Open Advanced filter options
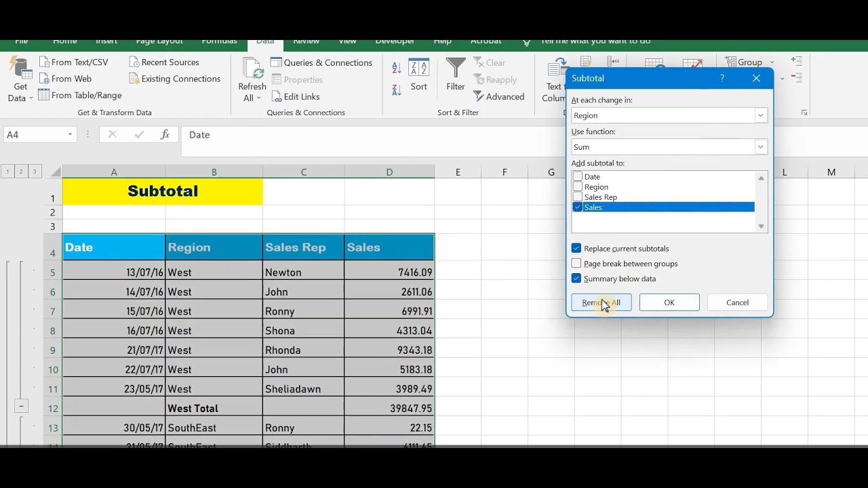The height and width of the screenshot is (488, 868). click(x=498, y=97)
